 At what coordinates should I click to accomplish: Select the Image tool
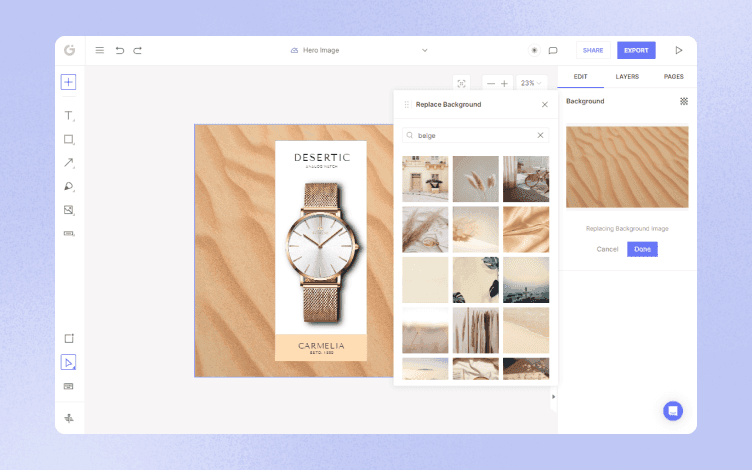[x=69, y=210]
